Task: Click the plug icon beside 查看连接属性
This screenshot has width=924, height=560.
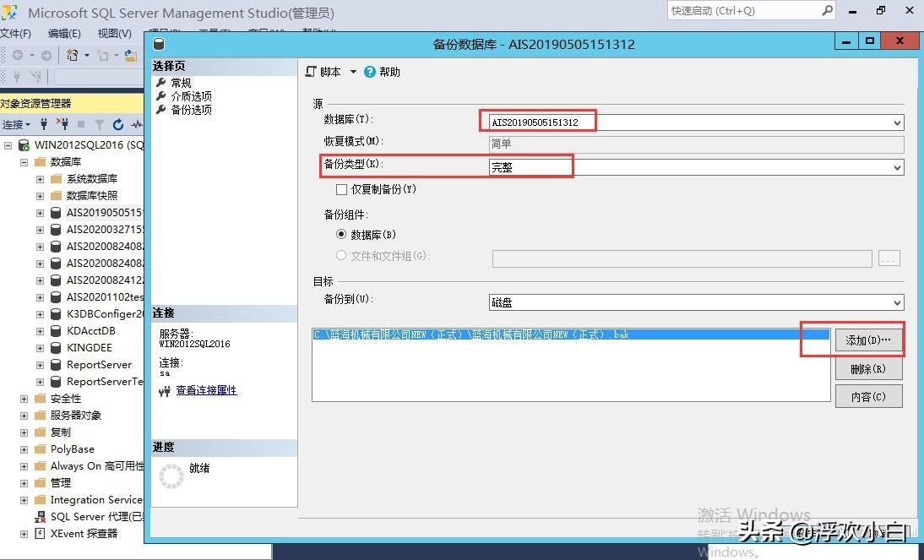Action: 165,391
